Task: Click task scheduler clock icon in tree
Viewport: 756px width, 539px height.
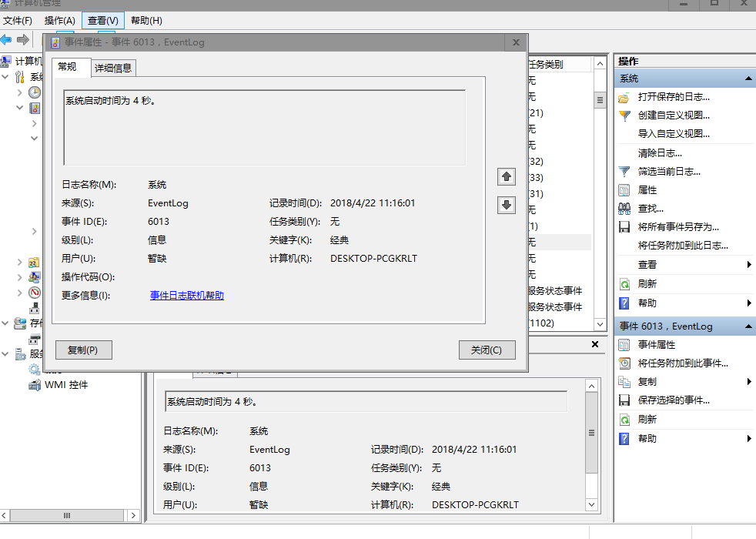Action: tap(35, 92)
